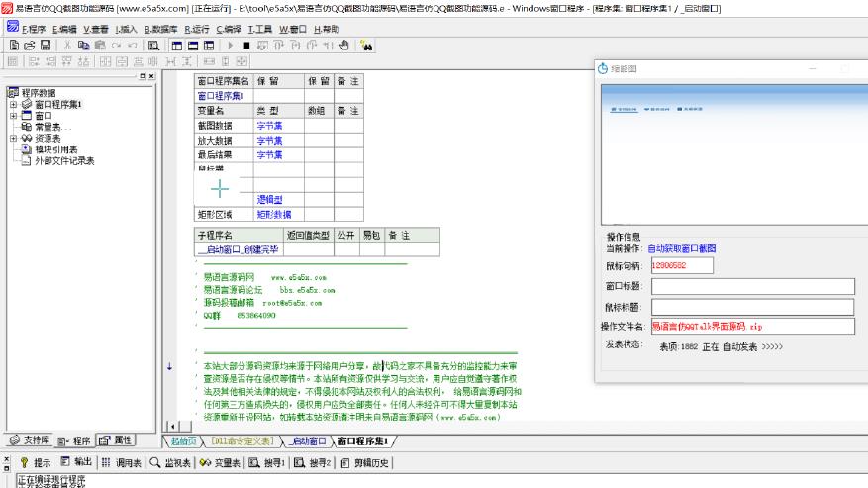Expand the 资源表 tree node

pyautogui.click(x=13, y=138)
